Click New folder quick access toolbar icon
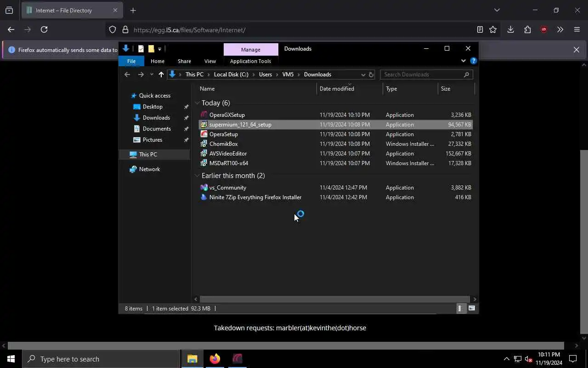This screenshot has width=588, height=368. [151, 49]
